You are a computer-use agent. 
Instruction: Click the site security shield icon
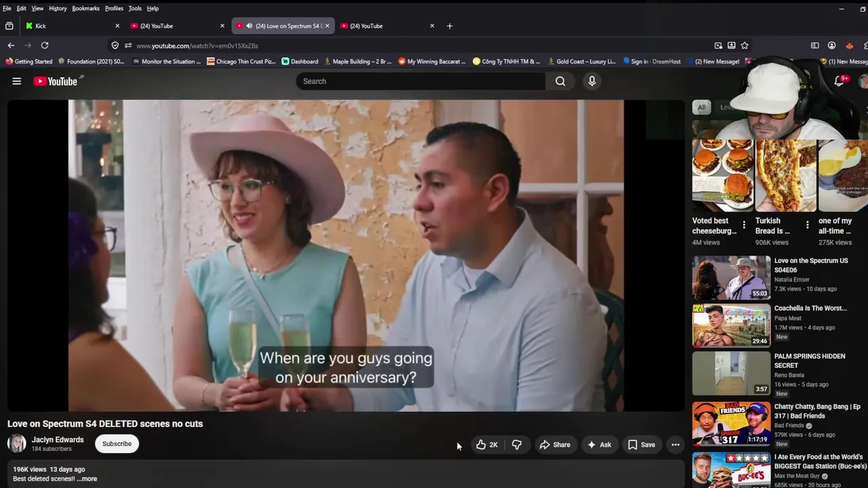point(115,45)
